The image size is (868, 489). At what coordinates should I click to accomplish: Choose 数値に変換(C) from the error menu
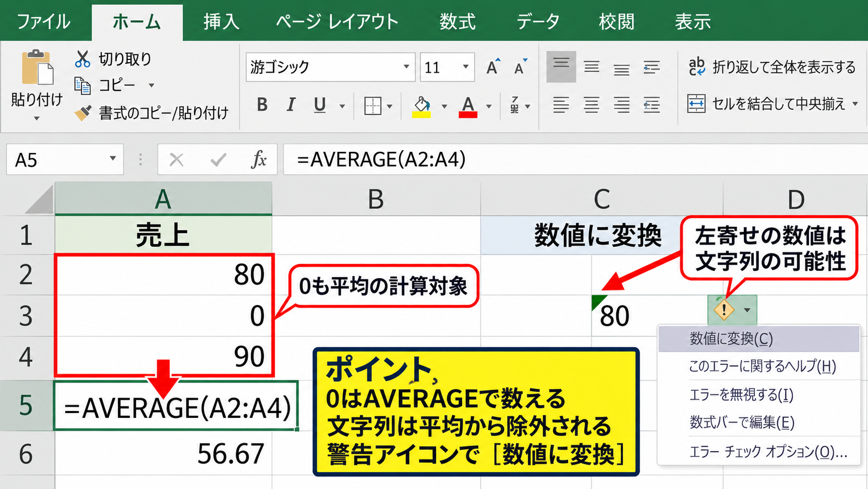[759, 339]
